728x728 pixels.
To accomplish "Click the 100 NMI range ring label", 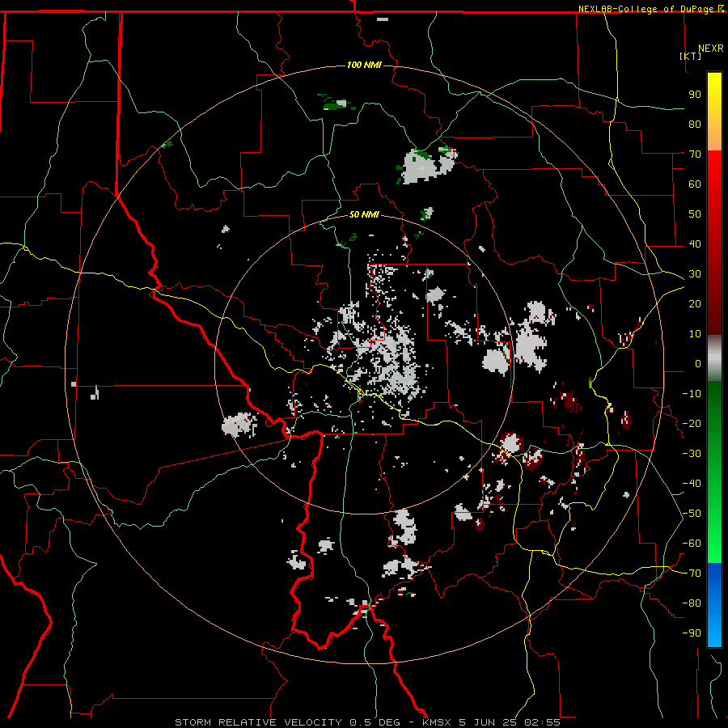I will point(364,65).
